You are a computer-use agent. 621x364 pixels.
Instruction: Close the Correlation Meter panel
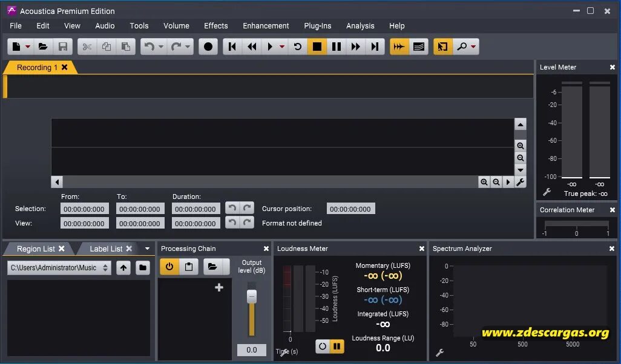(x=613, y=210)
